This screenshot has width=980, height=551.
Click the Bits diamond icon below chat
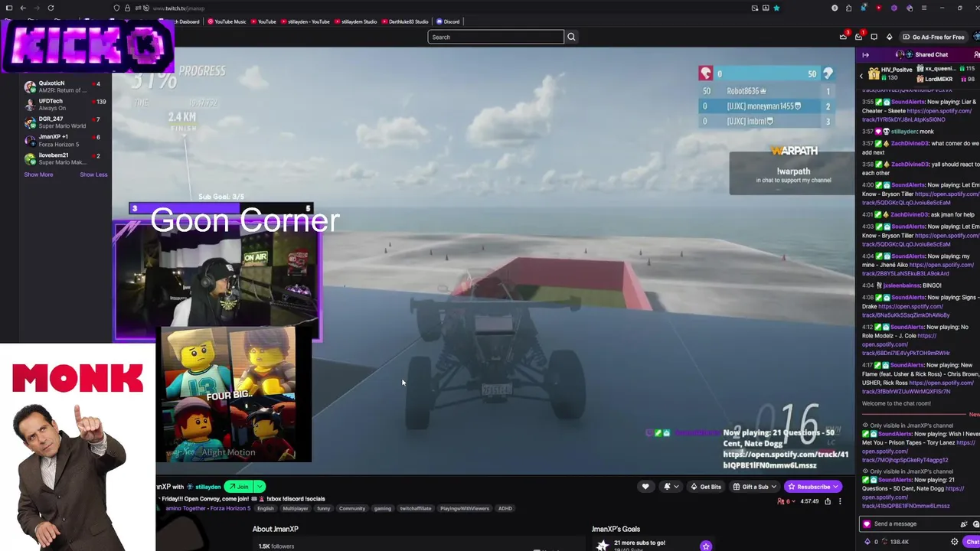point(867,542)
